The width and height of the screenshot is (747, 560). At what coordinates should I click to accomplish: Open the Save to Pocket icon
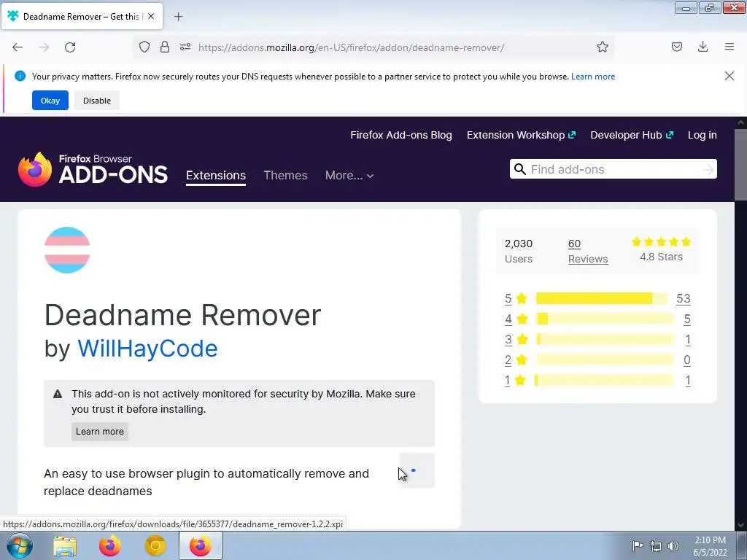pyautogui.click(x=677, y=47)
